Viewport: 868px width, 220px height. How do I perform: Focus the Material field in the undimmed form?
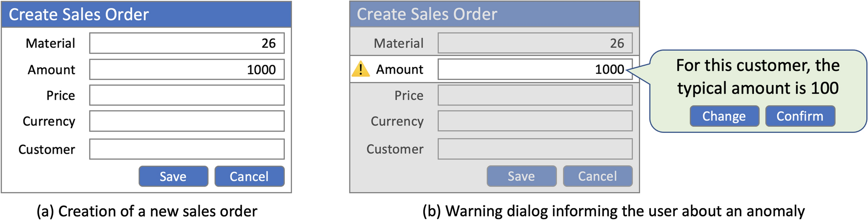(x=187, y=43)
